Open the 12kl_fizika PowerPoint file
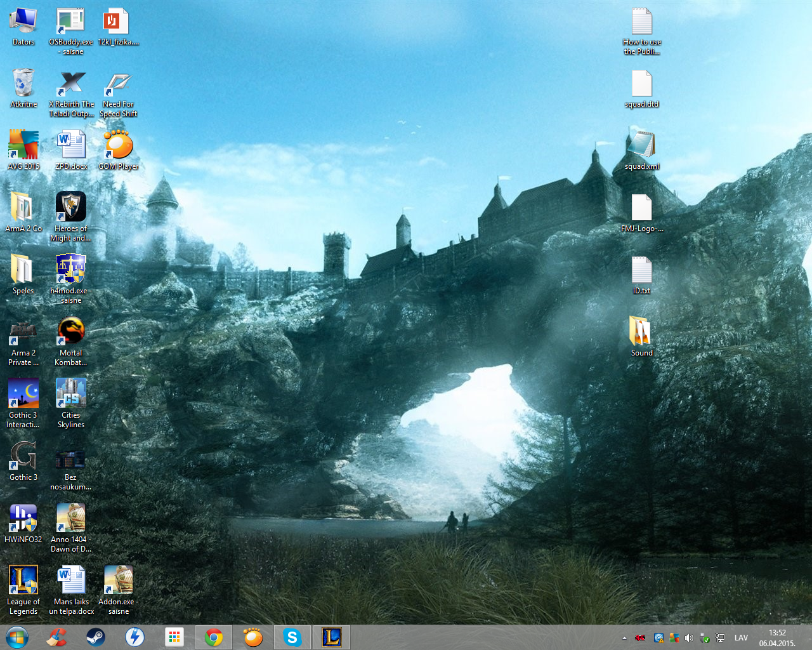This screenshot has width=812, height=650. tap(118, 27)
